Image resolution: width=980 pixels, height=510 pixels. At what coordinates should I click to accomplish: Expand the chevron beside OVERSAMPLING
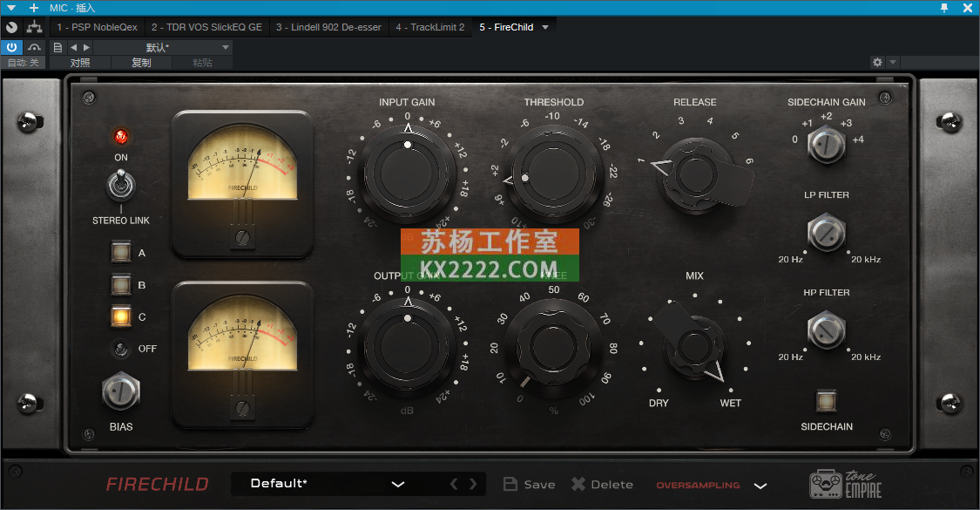click(x=760, y=486)
